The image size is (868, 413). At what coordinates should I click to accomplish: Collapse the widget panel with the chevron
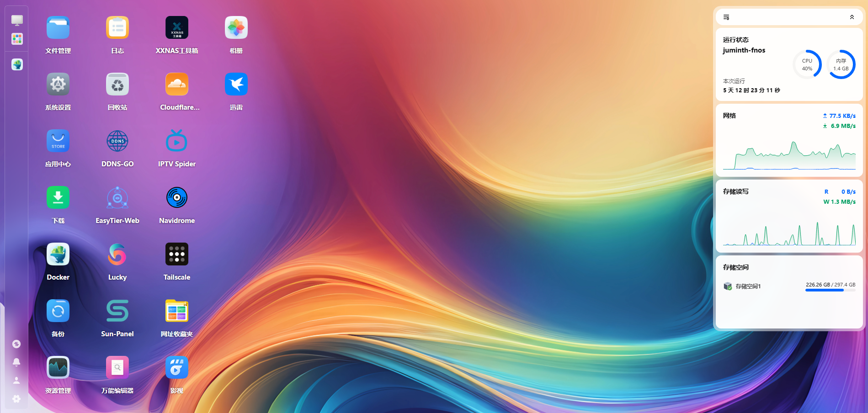click(852, 17)
